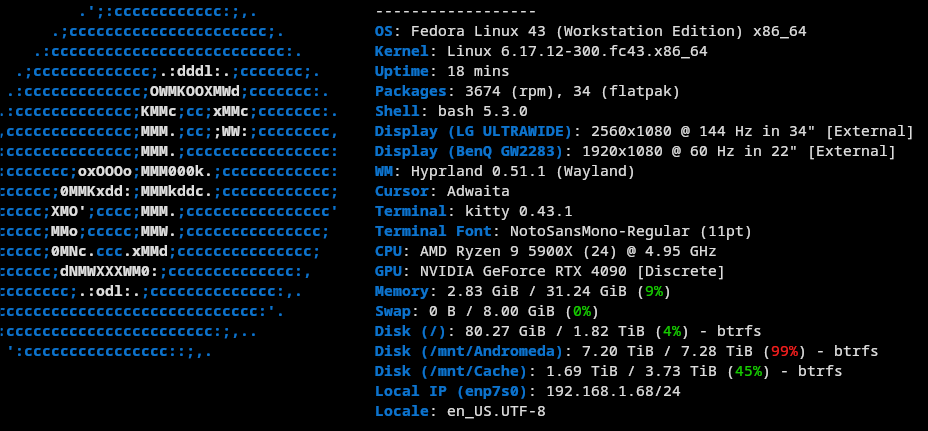Click the Uptime label
Screen dimensions: 928x431
tap(402, 72)
